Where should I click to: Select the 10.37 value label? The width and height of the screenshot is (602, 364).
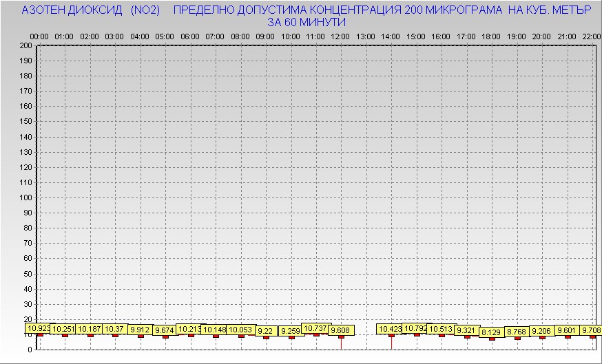[x=115, y=330]
